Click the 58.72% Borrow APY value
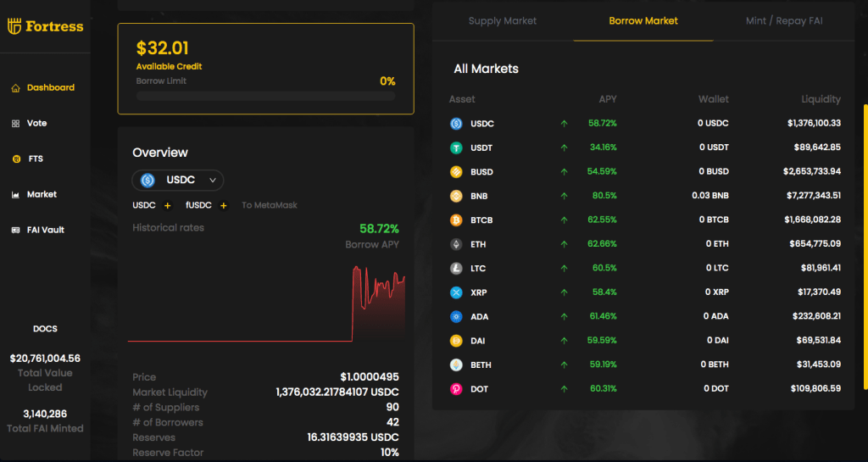 pyautogui.click(x=379, y=229)
